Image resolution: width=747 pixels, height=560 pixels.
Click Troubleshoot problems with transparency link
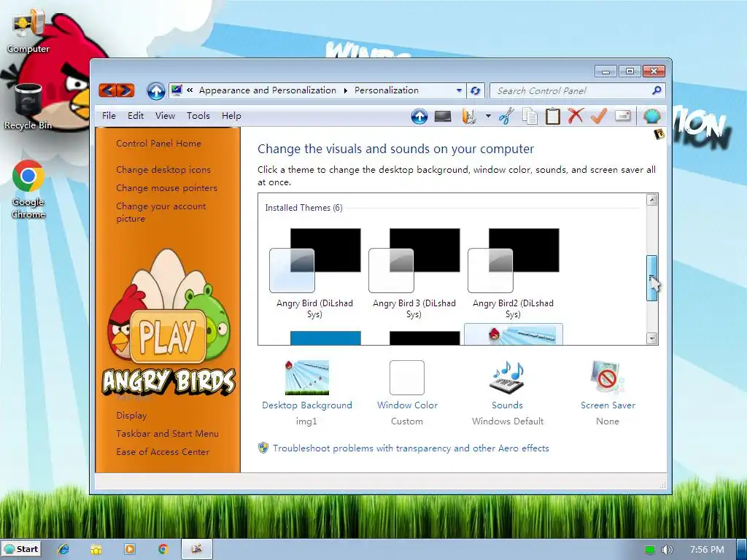tap(411, 448)
